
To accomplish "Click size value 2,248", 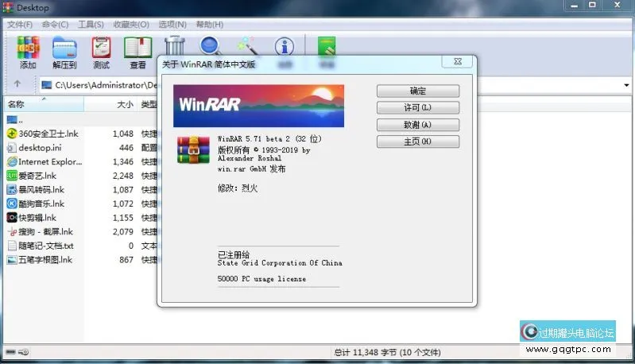I will (x=123, y=176).
